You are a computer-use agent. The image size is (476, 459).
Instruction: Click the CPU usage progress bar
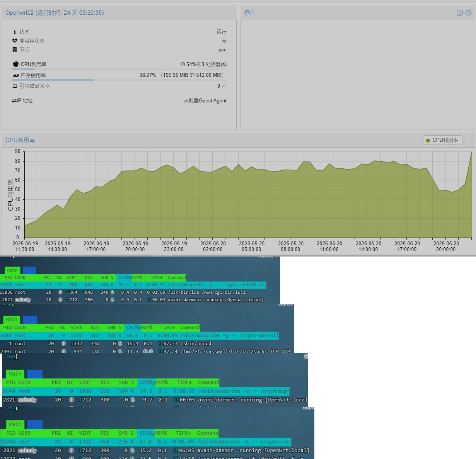pos(119,70)
